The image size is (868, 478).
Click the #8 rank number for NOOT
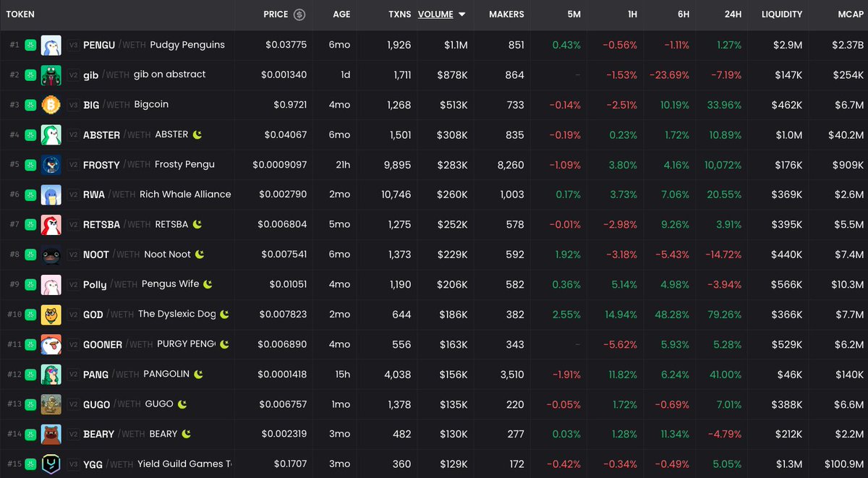[14, 255]
